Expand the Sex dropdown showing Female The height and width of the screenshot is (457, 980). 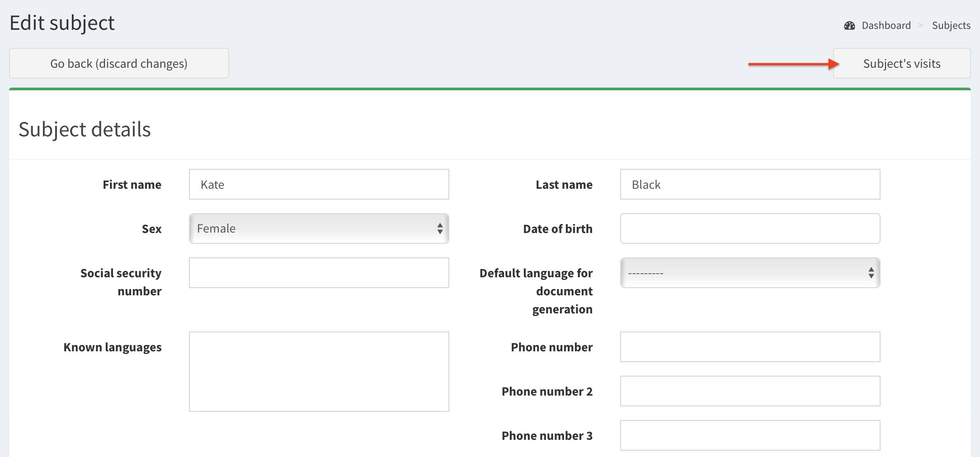click(319, 228)
